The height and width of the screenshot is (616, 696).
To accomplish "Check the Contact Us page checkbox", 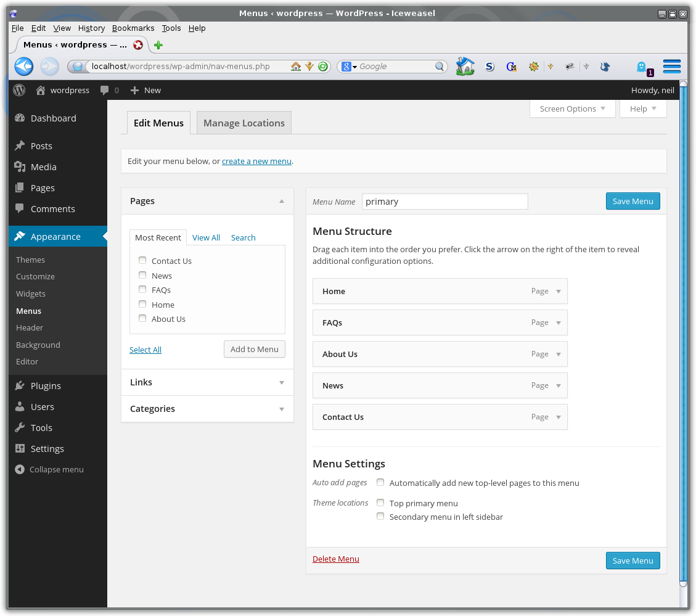I will 142,260.
